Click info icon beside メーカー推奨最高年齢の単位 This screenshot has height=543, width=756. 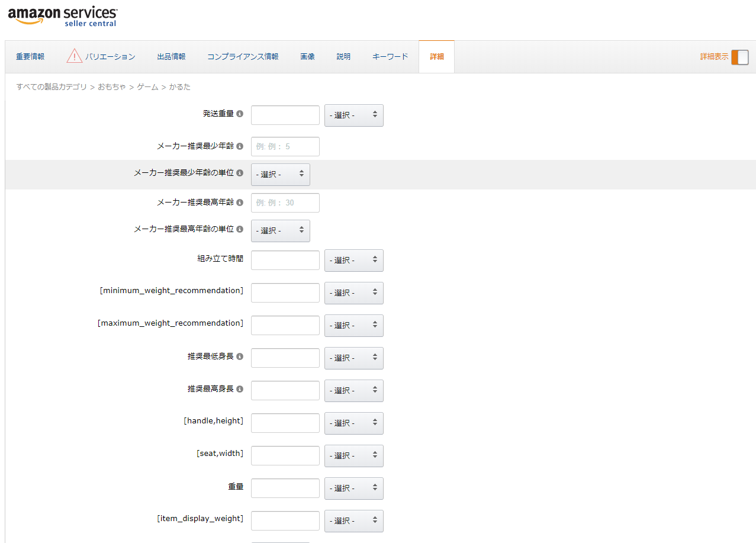pos(240,229)
